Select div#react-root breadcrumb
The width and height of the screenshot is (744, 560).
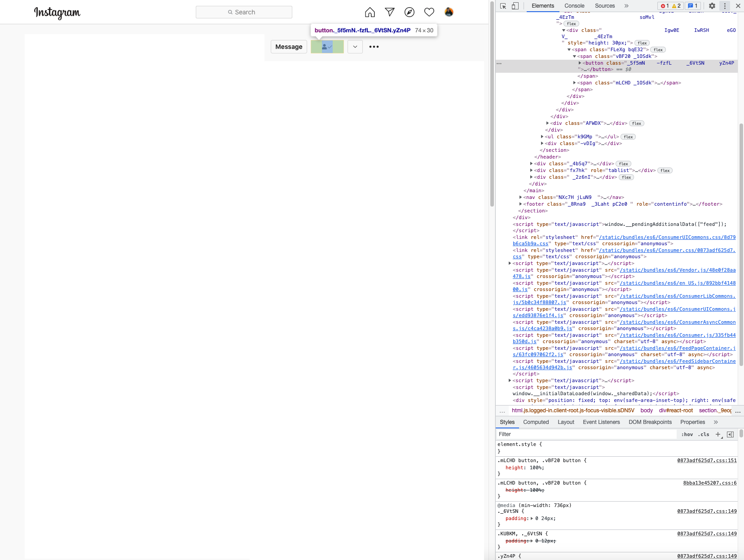click(676, 410)
